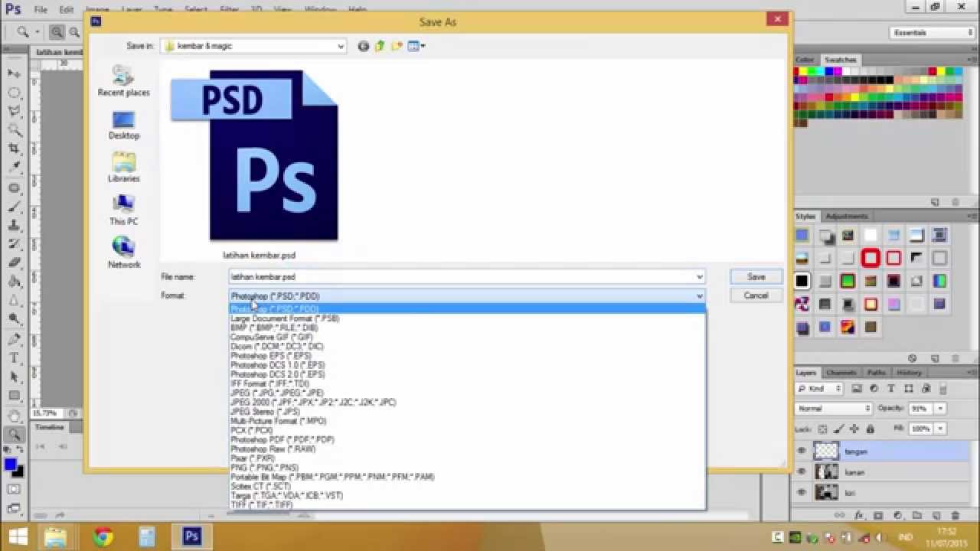Open Network in the places sidebar
The width and height of the screenshot is (980, 551).
[x=124, y=253]
